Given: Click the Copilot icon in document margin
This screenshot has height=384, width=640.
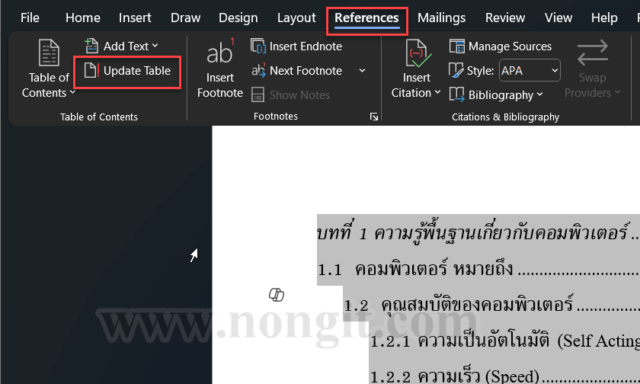Looking at the screenshot, I should coord(276,294).
